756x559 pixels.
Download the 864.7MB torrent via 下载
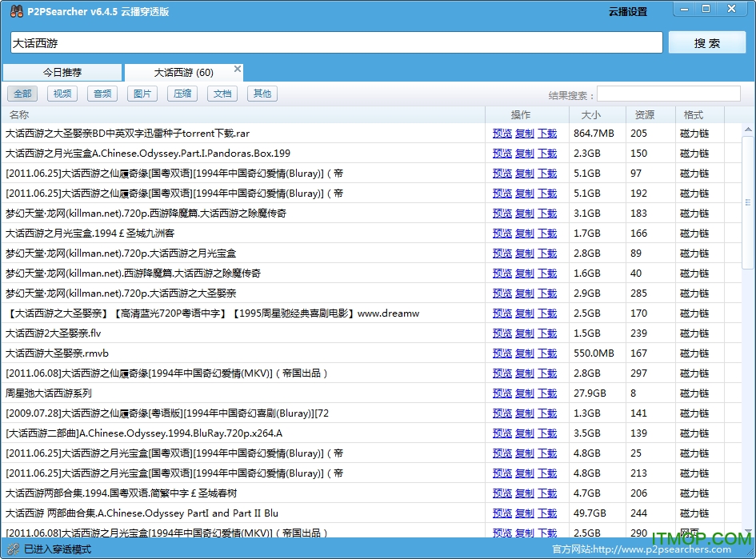[x=546, y=134]
